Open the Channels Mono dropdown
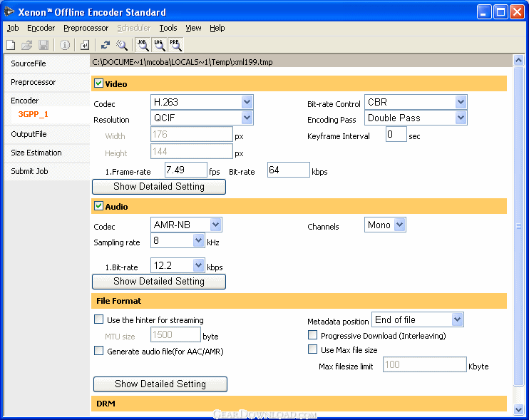Screen dimensions: 529x420 click(385, 225)
